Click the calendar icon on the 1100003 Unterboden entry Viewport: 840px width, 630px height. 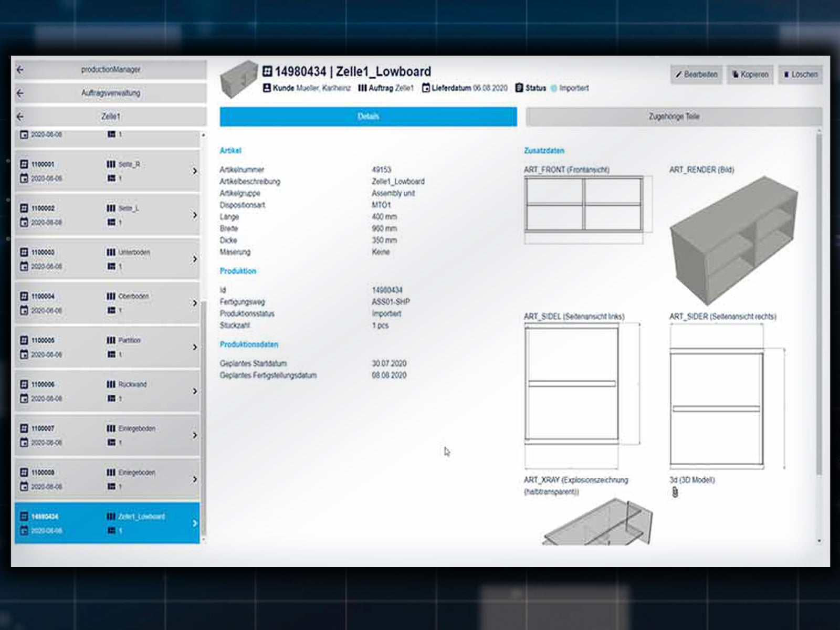[24, 266]
